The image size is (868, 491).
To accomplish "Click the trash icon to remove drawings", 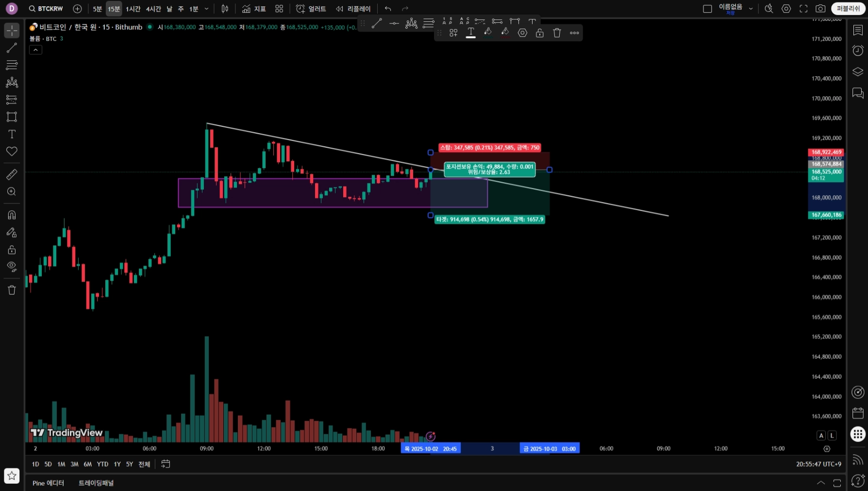I will point(12,290).
